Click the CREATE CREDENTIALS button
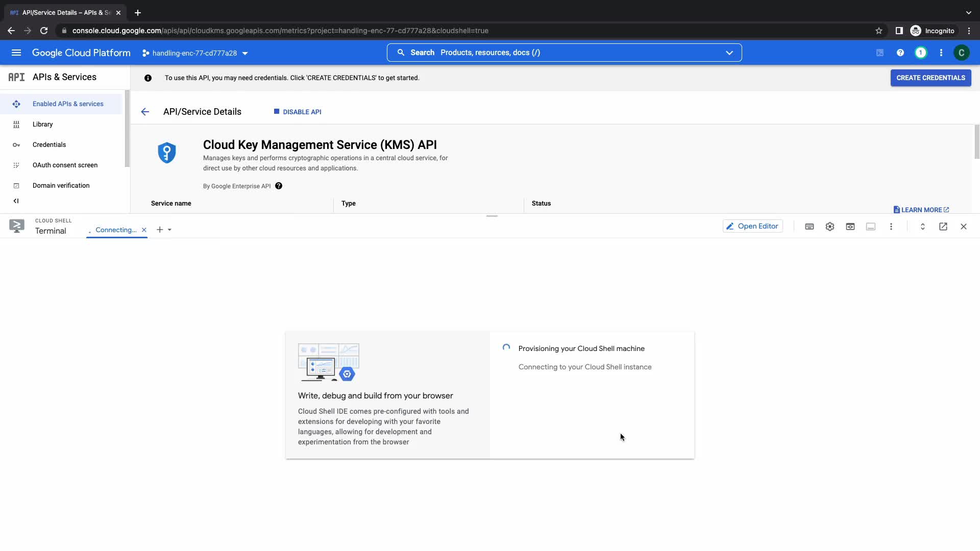Viewport: 980px width, 551px height. [x=930, y=78]
